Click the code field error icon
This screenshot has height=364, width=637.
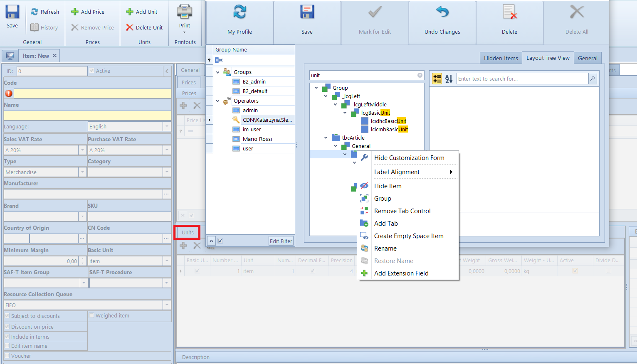click(8, 93)
